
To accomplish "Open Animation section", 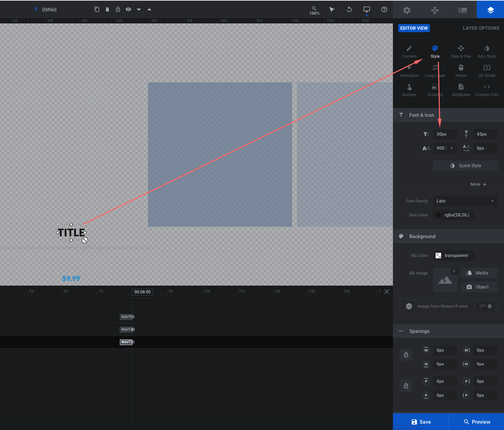I will (x=409, y=71).
